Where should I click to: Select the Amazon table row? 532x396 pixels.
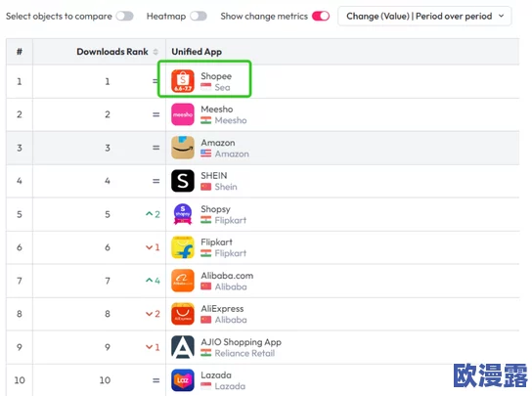tap(263, 148)
